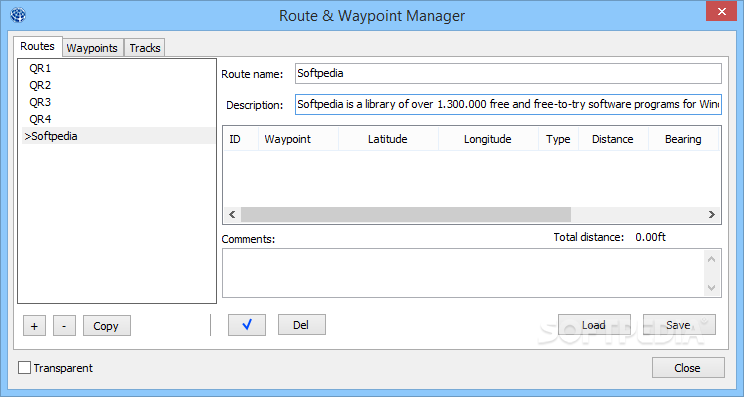744x397 pixels.
Task: Select route QR1 in list
Action: click(x=118, y=68)
